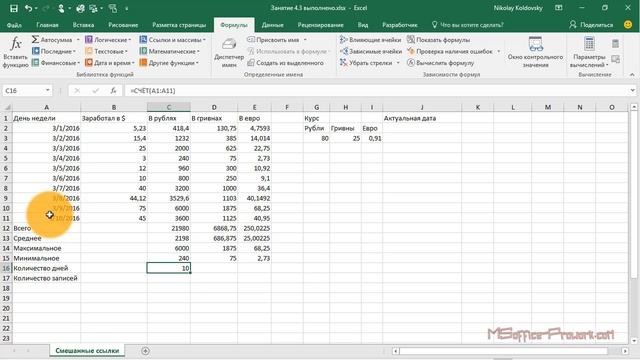Open Calculation Options (Параметры вычислений)

589,52
